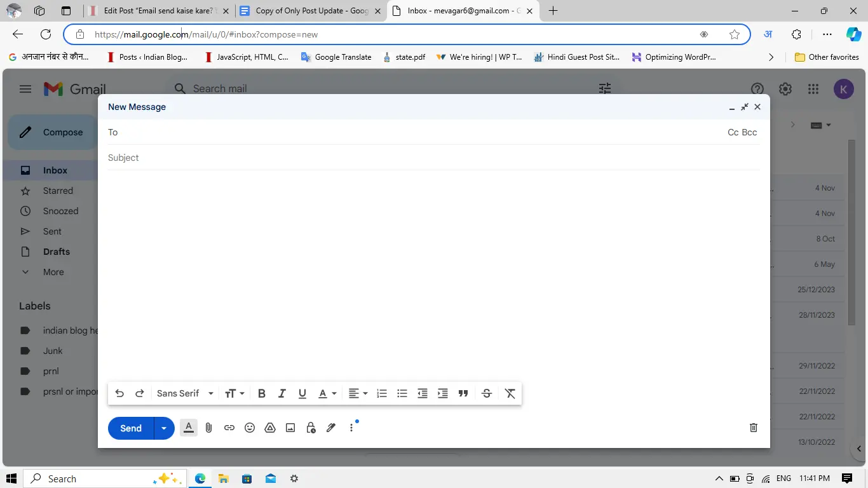
Task: Open Windows Start menu
Action: tap(11, 478)
